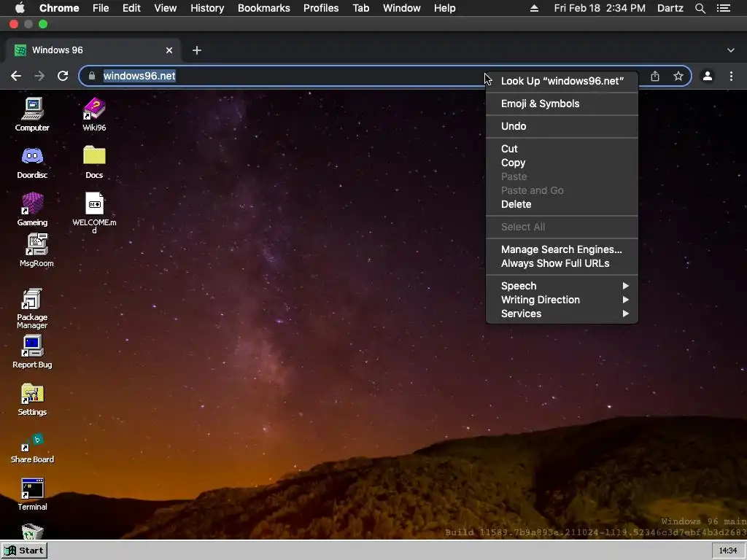Open the History menu

tap(207, 8)
